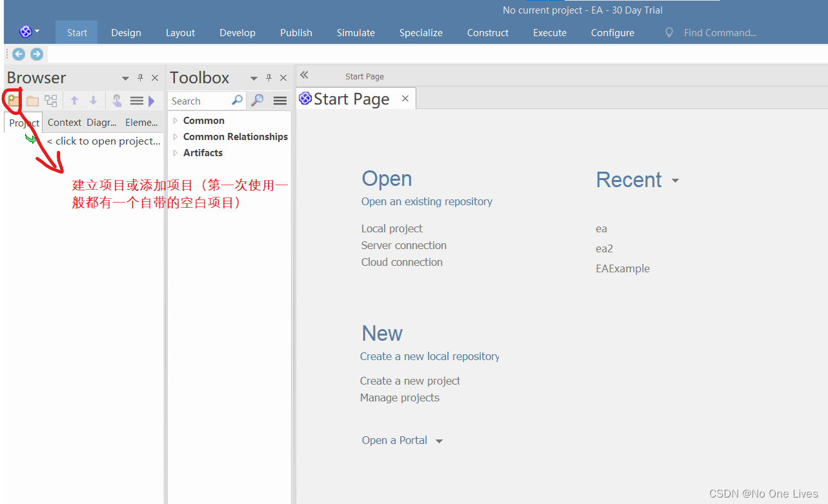Open the Open a Portal dropdown
The height and width of the screenshot is (504, 828).
(439, 441)
